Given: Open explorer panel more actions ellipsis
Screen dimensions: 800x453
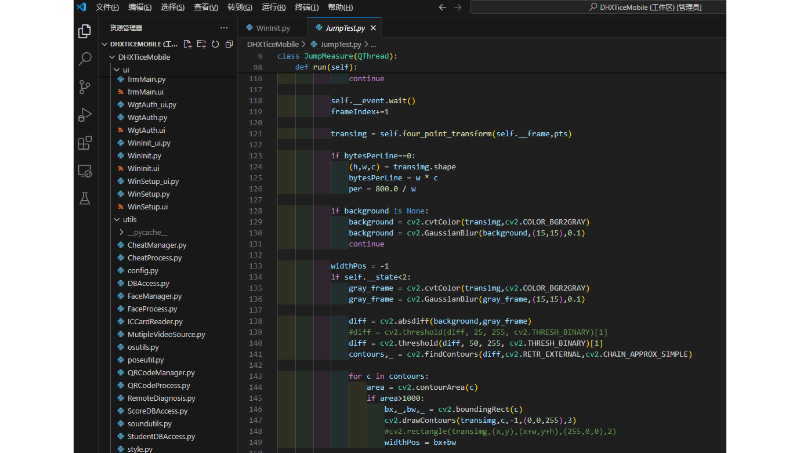Looking at the screenshot, I should (x=224, y=28).
